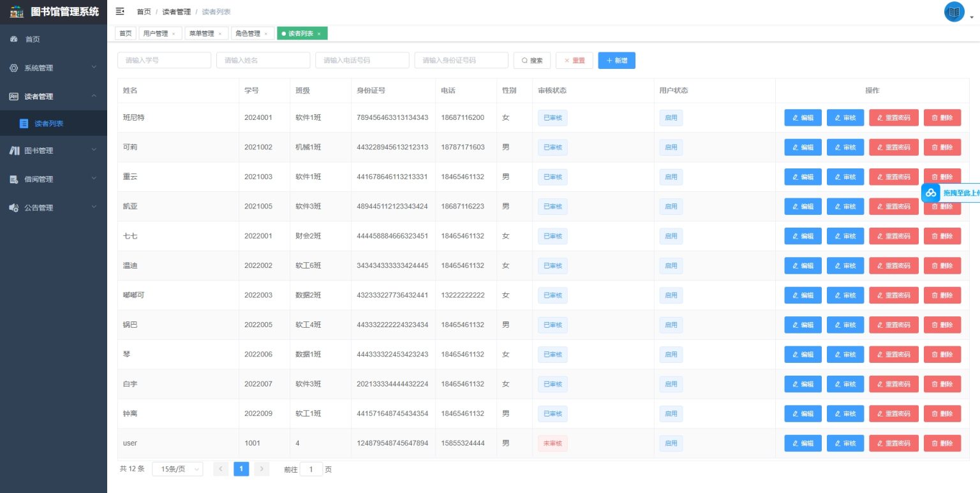
Task: Click 审核 for the user row
Action: click(x=845, y=443)
